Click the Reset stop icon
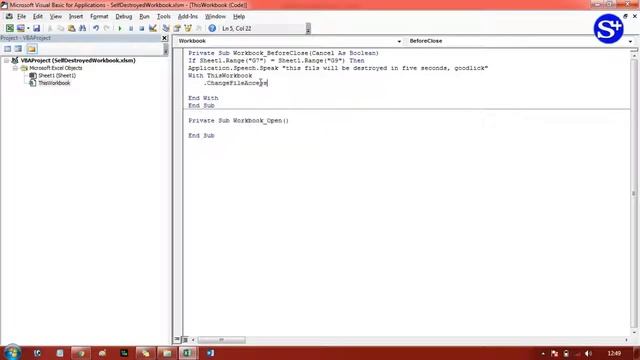640x360 pixels. tap(142, 28)
